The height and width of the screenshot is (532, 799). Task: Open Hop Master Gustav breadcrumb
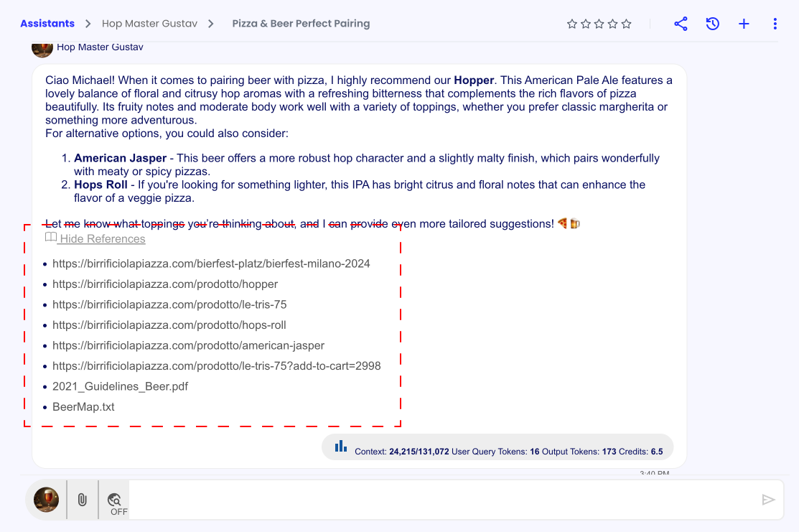coord(149,24)
